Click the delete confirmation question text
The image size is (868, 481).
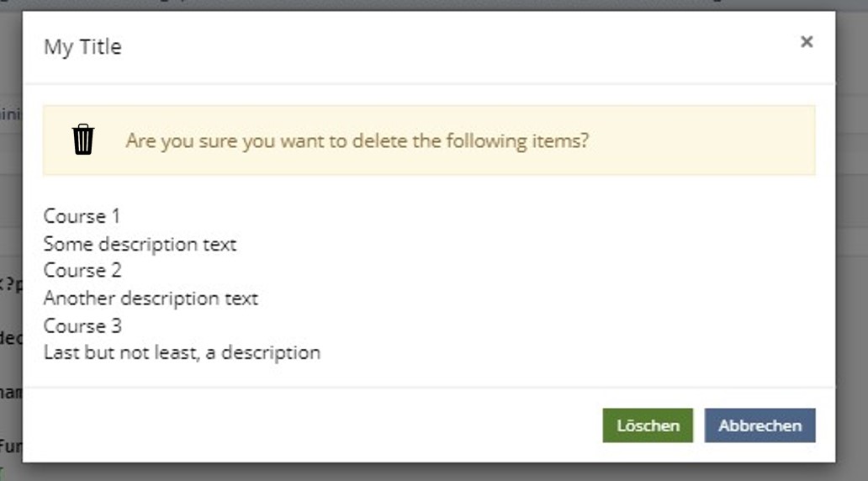357,140
